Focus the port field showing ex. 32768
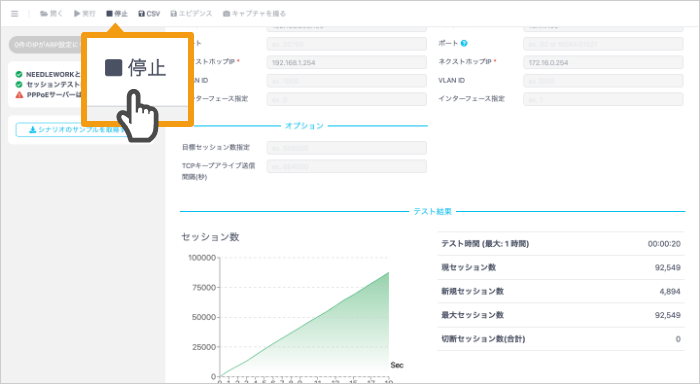 pos(346,44)
